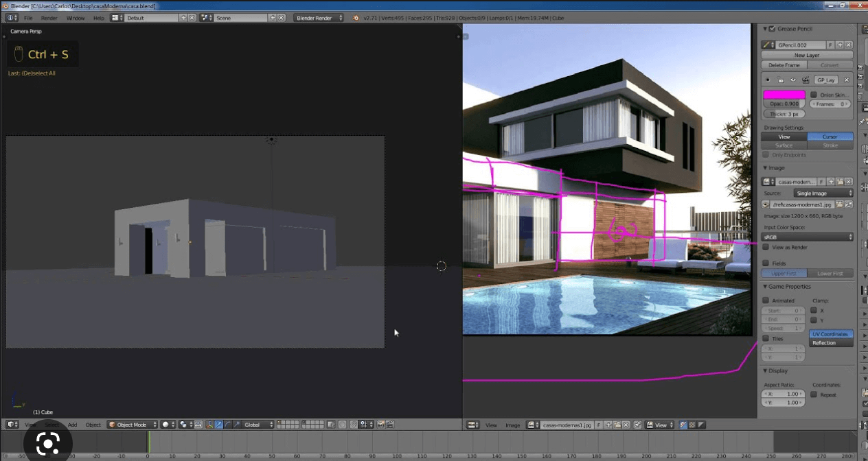868x461 pixels.
Task: Click the New Layer button
Action: pos(807,55)
